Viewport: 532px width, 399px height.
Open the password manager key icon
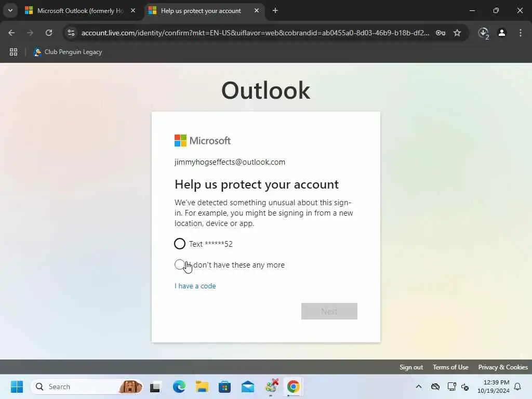[x=441, y=33]
